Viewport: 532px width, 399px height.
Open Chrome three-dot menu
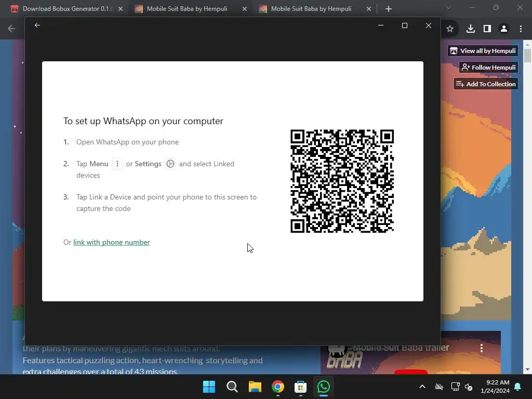point(521,29)
